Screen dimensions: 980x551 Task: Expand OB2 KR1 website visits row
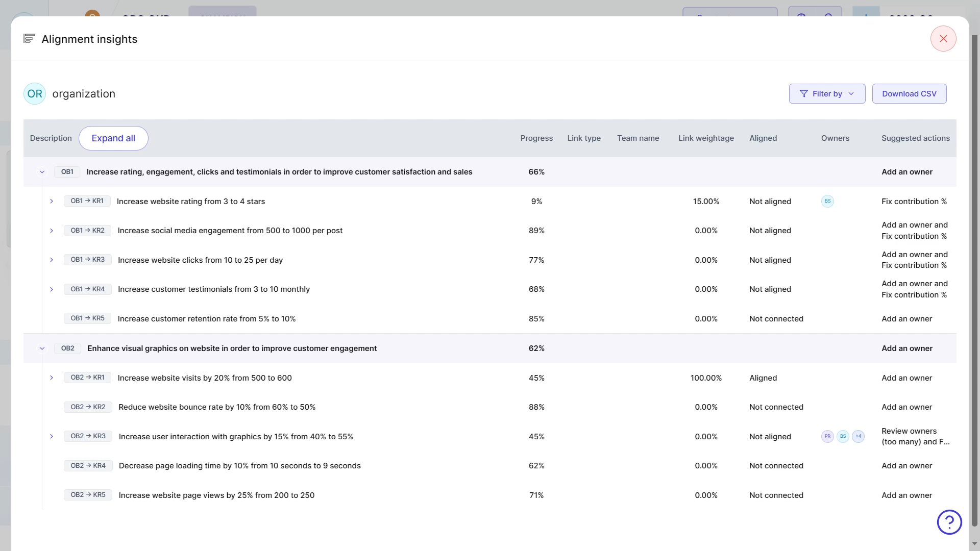tap(52, 378)
